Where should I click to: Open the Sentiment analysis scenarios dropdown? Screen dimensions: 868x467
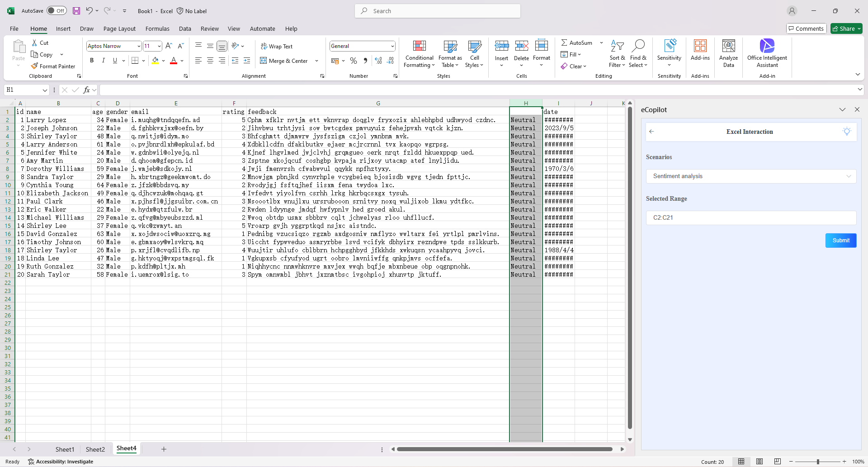(750, 176)
